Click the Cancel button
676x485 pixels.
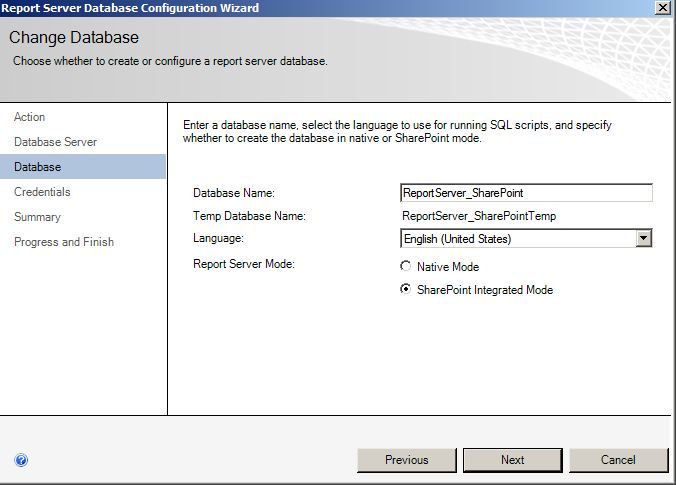coord(618,460)
